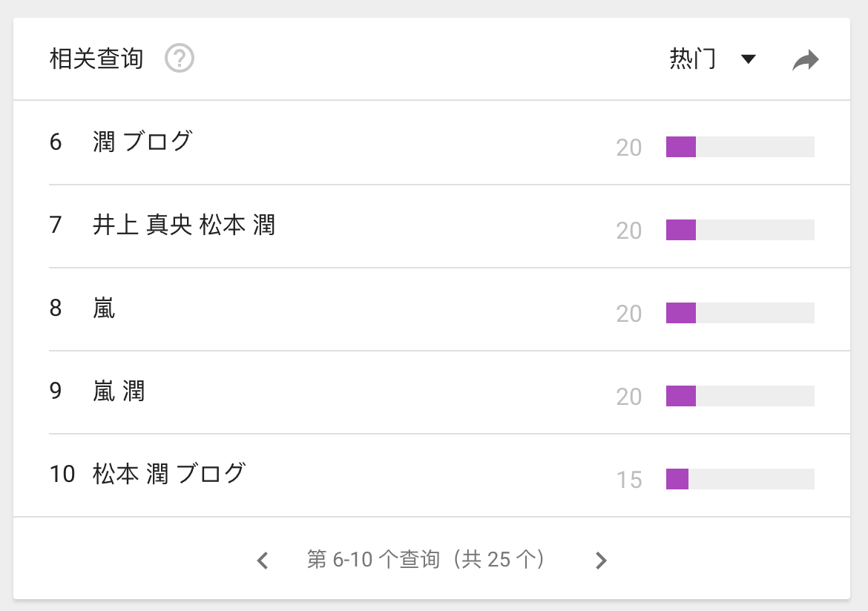Click the score 15 value
Image resolution: width=868 pixels, height=611 pixels.
tap(629, 480)
